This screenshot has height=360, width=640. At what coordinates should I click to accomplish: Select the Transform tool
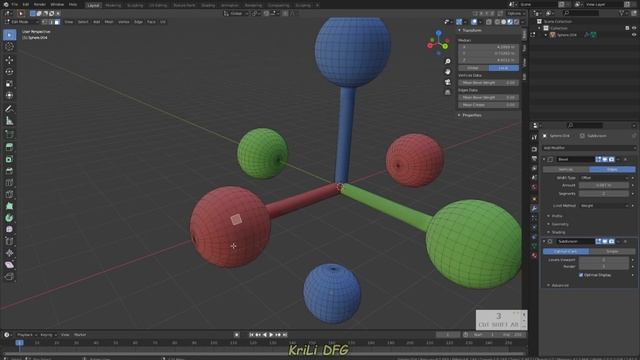point(9,96)
